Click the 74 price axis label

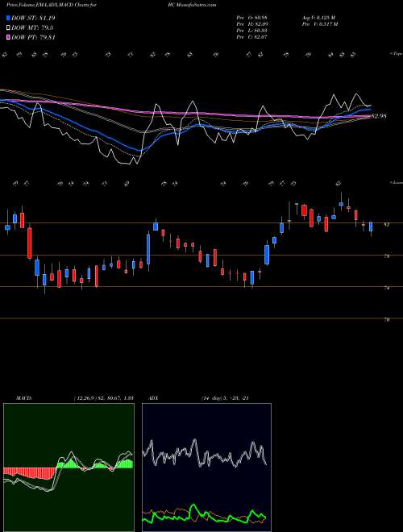pos(387,288)
